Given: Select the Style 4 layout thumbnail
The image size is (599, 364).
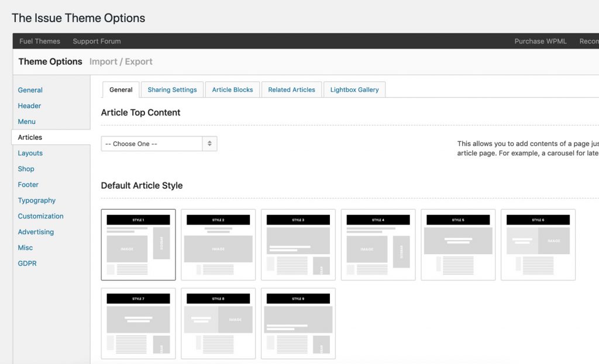Looking at the screenshot, I should pyautogui.click(x=378, y=245).
